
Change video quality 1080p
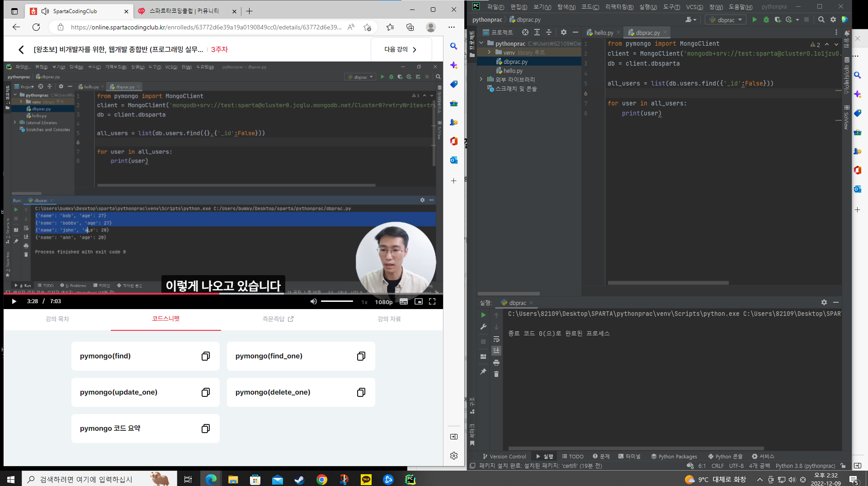[x=384, y=302]
